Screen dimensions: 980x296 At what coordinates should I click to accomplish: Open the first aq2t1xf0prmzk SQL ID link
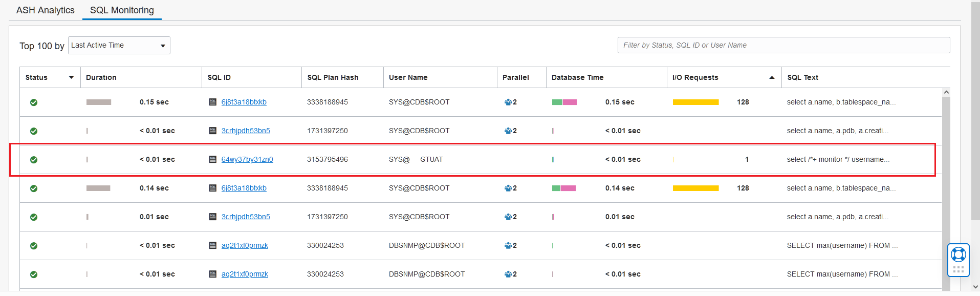click(245, 245)
